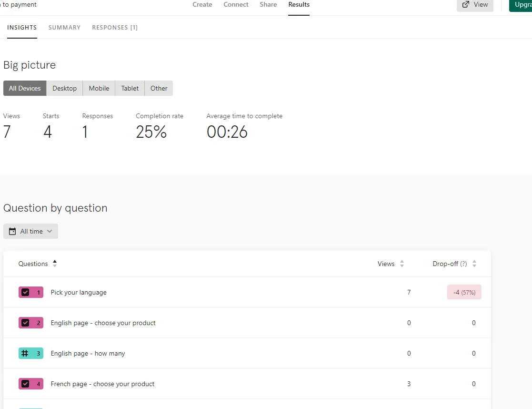532x409 pixels.
Task: Click the -4 (57%) drop-off badge
Action: (x=464, y=292)
